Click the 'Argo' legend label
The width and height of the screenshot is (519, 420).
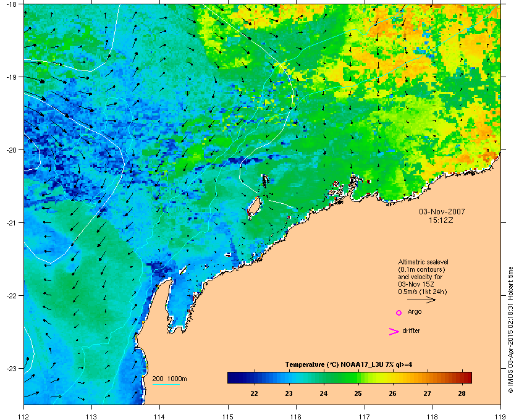pyautogui.click(x=415, y=312)
